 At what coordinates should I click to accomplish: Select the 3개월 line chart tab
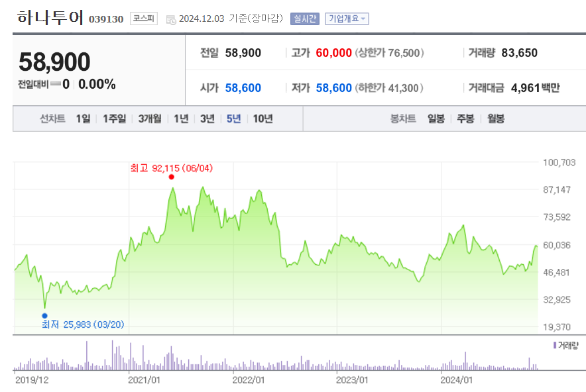pyautogui.click(x=150, y=119)
